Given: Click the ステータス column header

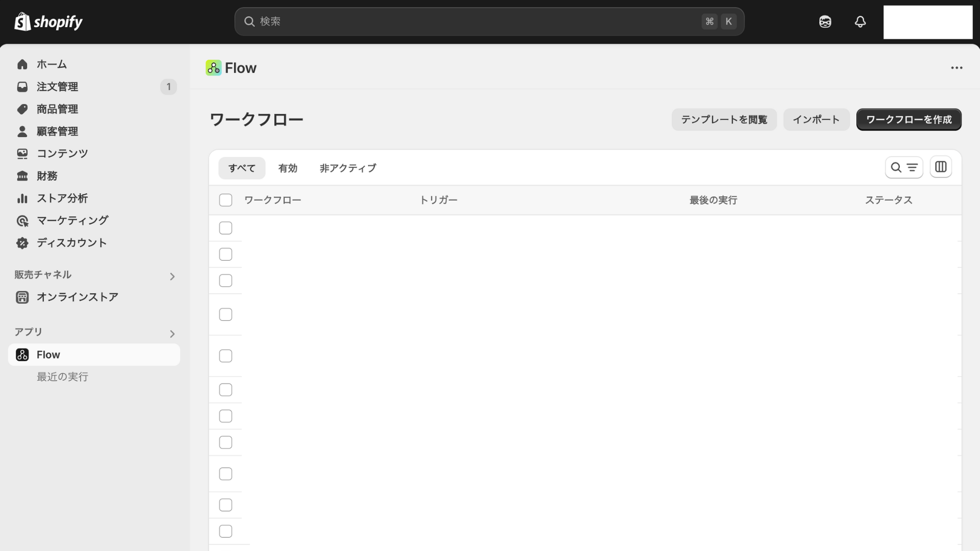Looking at the screenshot, I should pos(888,200).
